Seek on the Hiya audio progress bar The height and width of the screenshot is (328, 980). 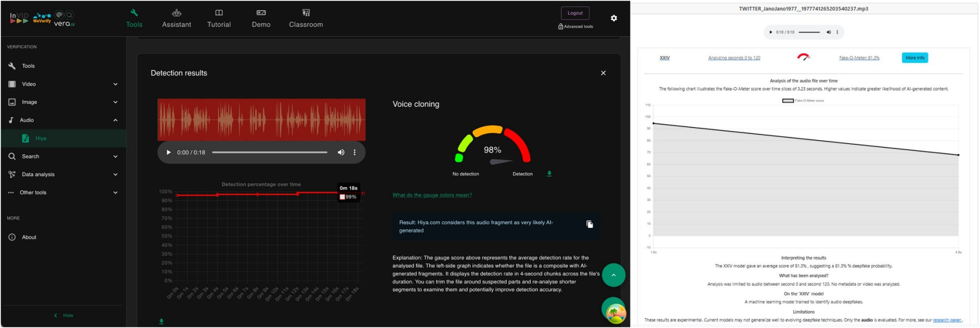(269, 152)
